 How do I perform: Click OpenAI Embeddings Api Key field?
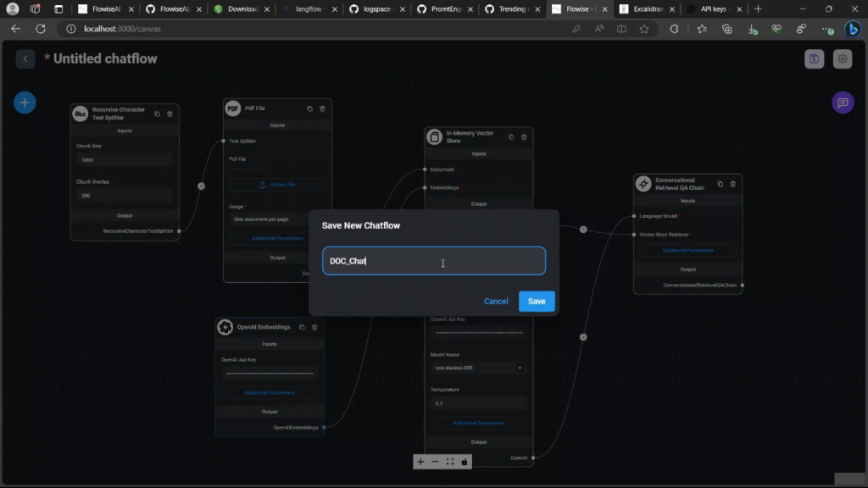tap(270, 373)
